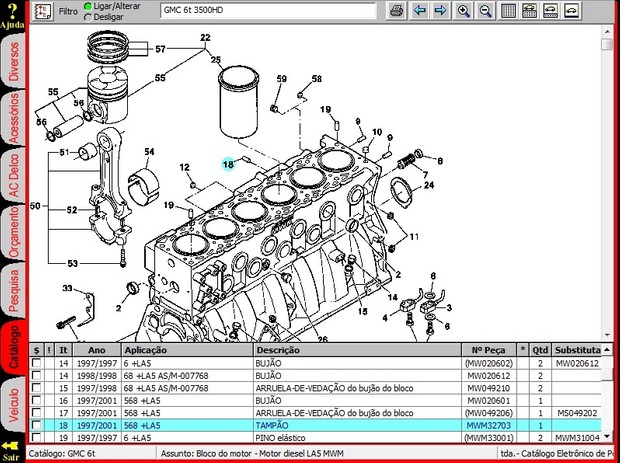The width and height of the screenshot is (620, 463).
Task: Click callout 54 bearing shell label
Action: click(x=149, y=152)
